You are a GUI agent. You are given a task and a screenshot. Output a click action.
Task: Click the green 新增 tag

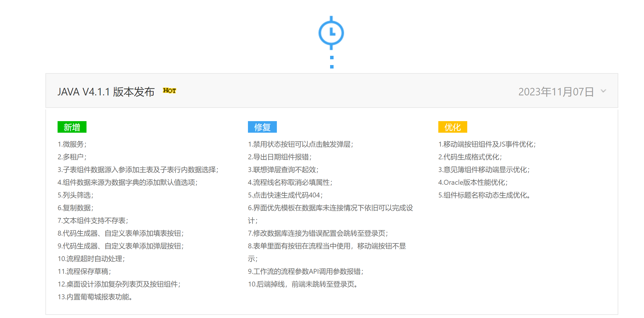pos(72,127)
